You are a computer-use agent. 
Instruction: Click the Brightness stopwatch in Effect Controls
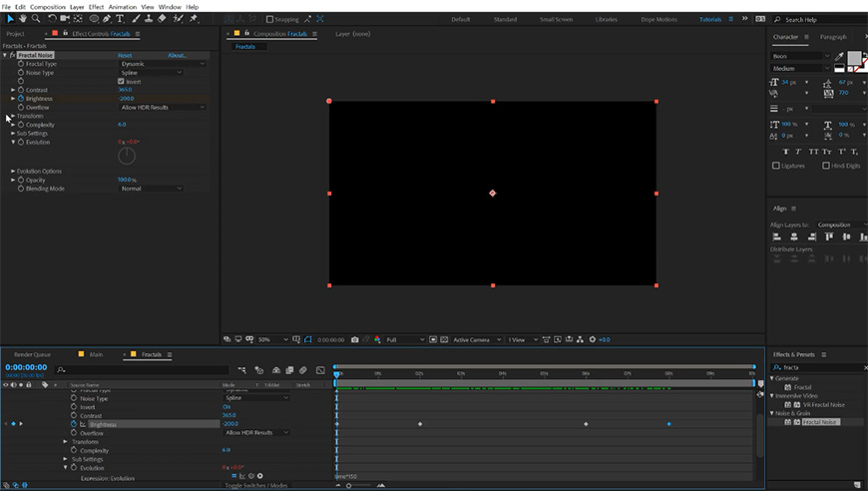coord(21,99)
